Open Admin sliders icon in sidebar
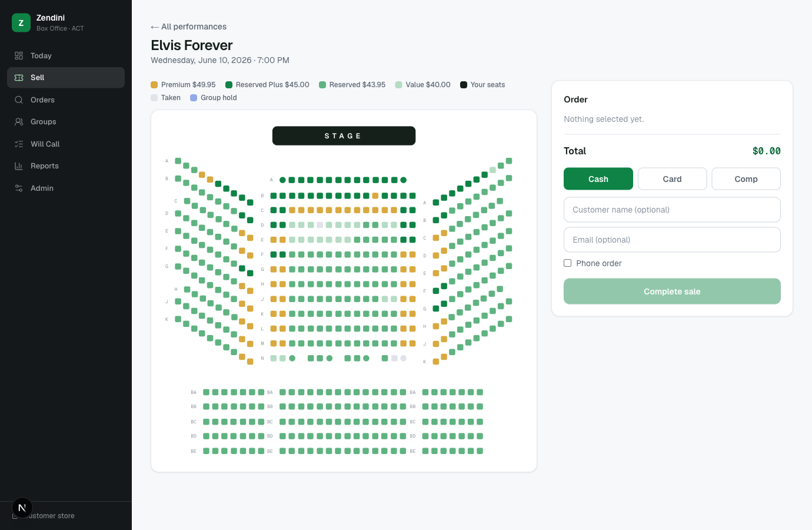 click(19, 188)
